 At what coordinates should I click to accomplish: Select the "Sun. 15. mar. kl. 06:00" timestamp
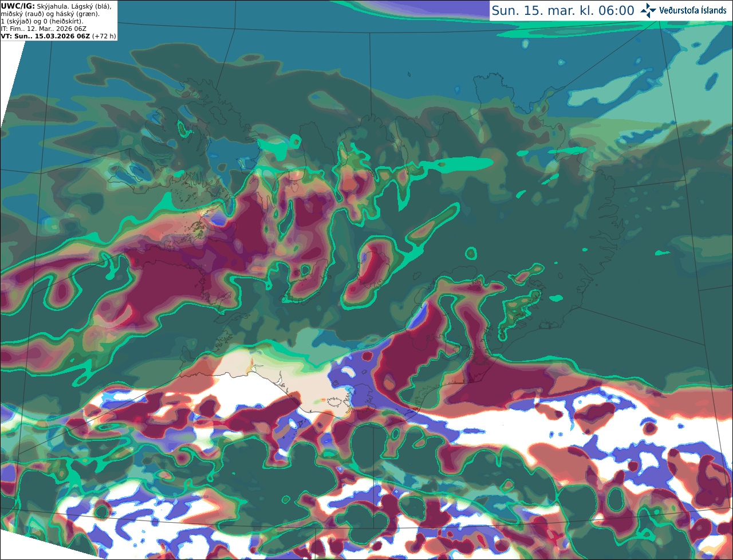pyautogui.click(x=563, y=11)
